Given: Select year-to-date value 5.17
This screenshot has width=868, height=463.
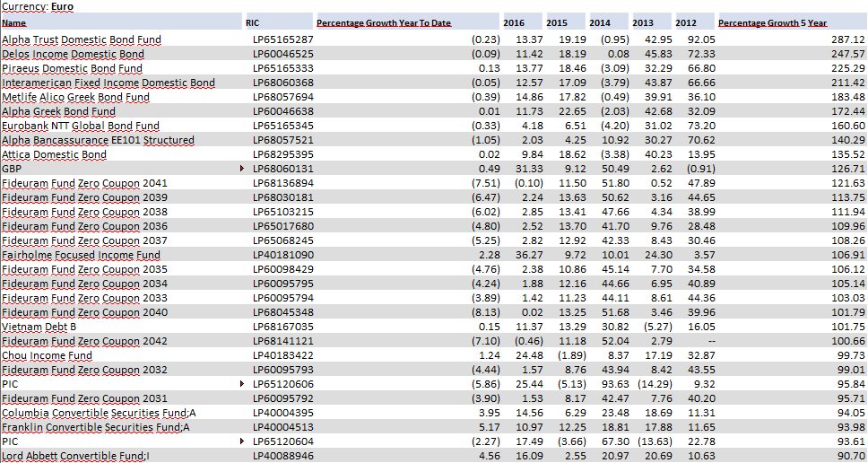Looking at the screenshot, I should (490, 427).
